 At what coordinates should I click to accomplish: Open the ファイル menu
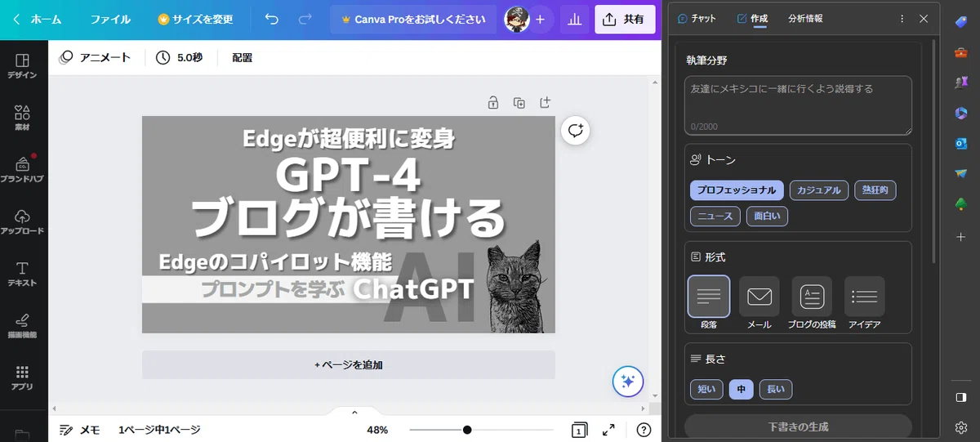[110, 20]
